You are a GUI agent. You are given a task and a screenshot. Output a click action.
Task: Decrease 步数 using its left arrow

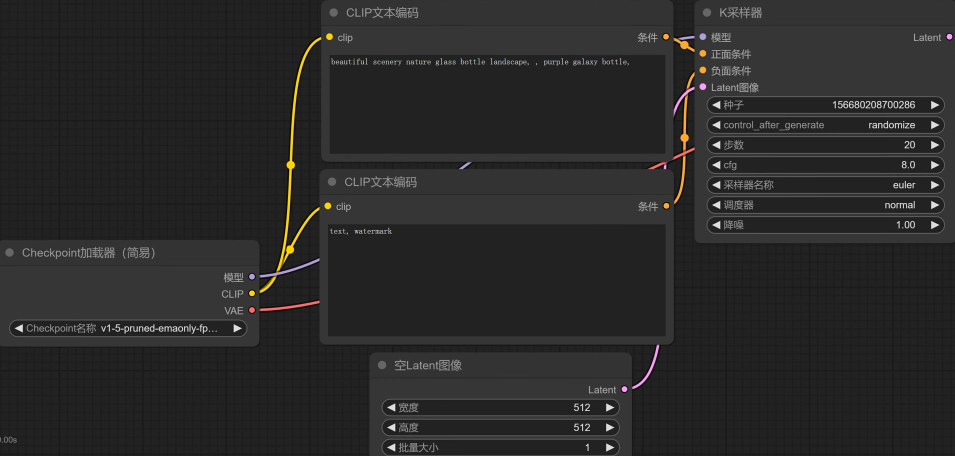point(716,145)
